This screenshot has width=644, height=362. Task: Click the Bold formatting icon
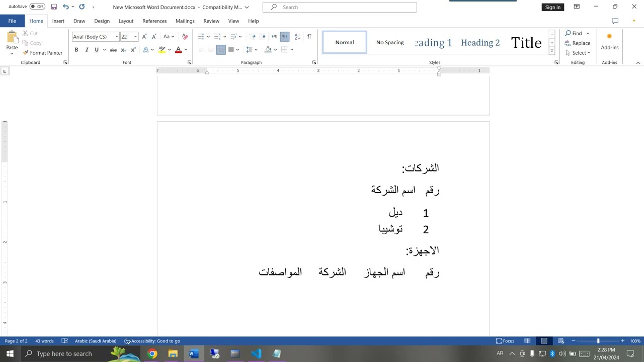click(76, 50)
